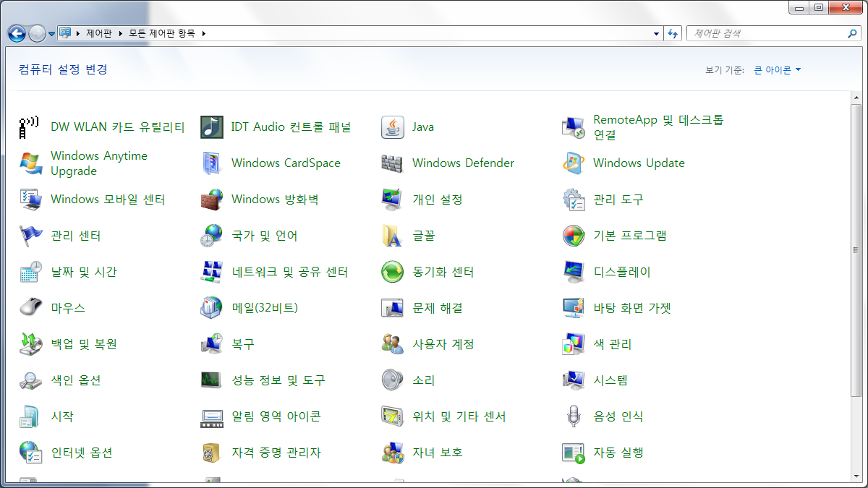868x488 pixels.
Task: Open the Windows Update icon
Action: coord(574,163)
